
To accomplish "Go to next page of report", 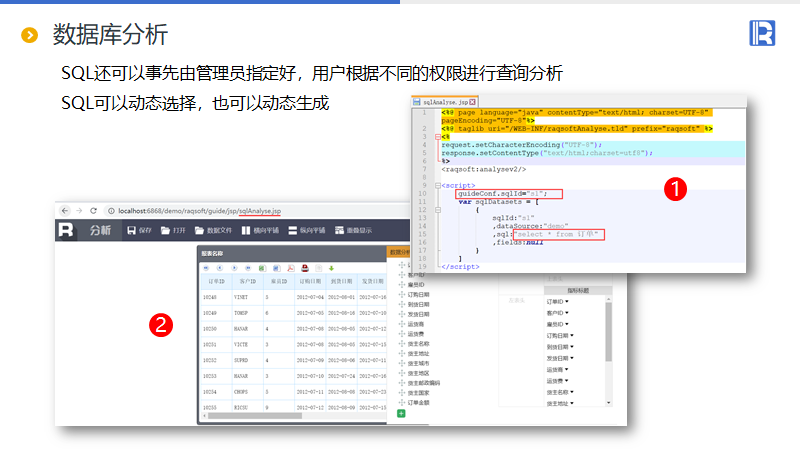I will 234,268.
